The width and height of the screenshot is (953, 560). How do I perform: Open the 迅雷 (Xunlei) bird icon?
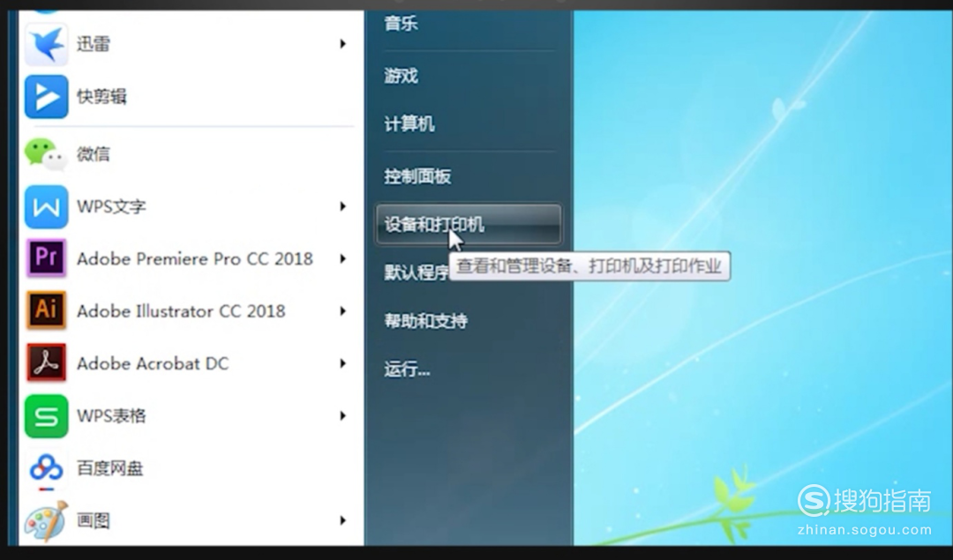click(46, 44)
